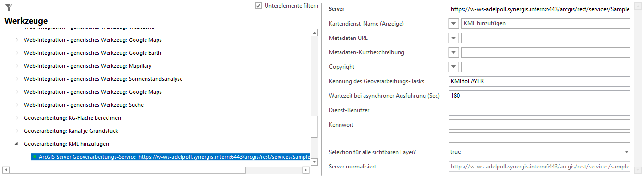
Task: Expand Geoverarbeitung: Kanal je Grundstück
Action: point(17,131)
